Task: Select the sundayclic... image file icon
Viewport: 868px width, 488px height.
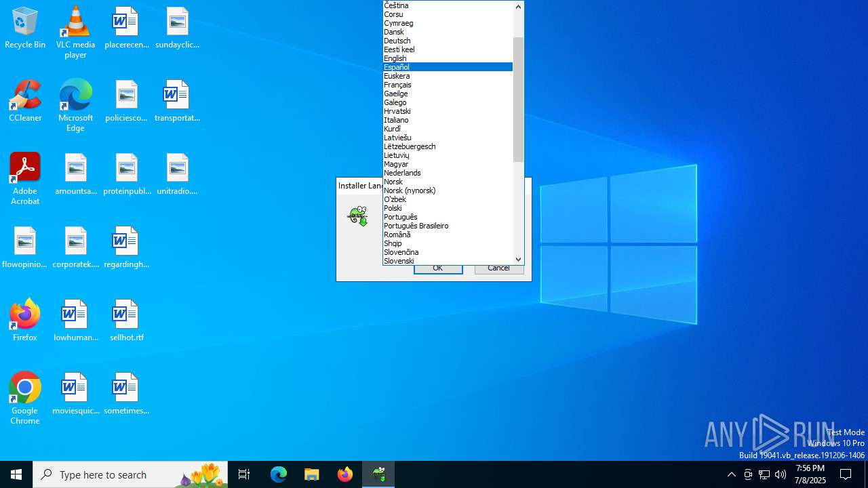Action: click(177, 28)
